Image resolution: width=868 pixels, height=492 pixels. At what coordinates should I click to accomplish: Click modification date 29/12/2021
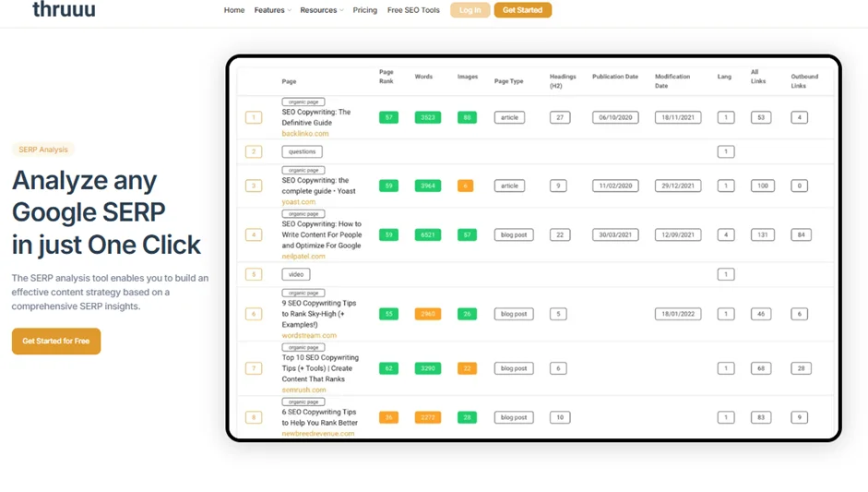678,186
